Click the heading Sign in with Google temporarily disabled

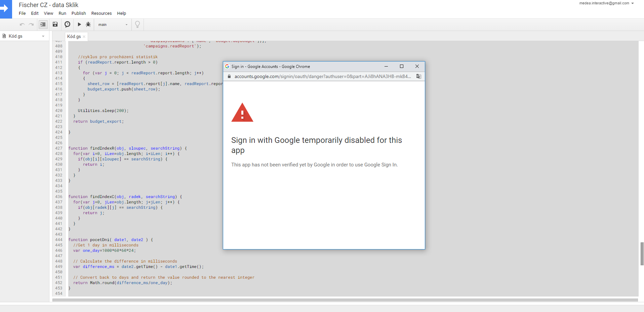[317, 145]
